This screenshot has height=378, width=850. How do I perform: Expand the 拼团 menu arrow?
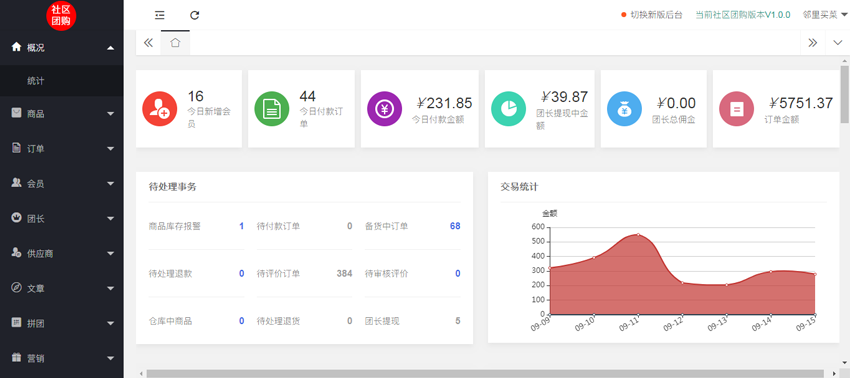(111, 324)
